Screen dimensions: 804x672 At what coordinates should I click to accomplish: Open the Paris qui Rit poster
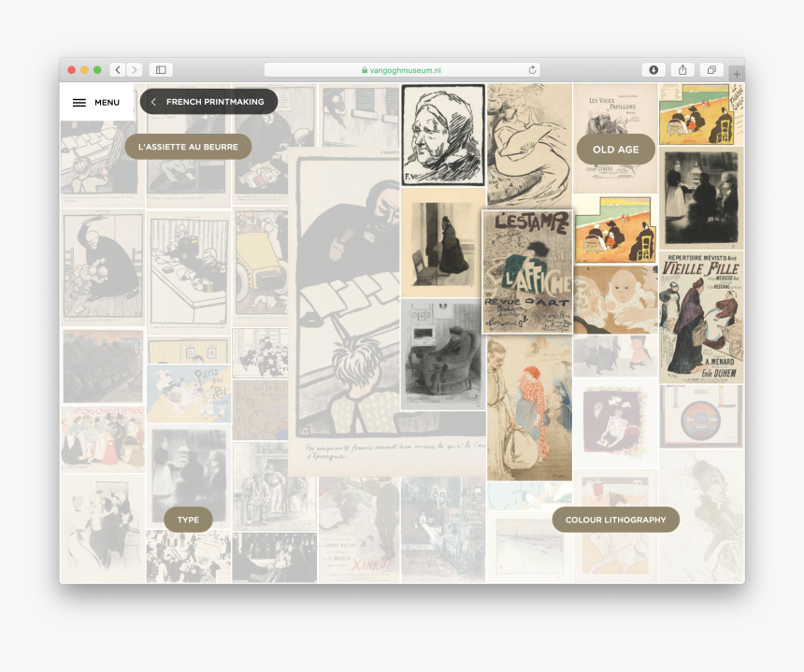click(189, 393)
